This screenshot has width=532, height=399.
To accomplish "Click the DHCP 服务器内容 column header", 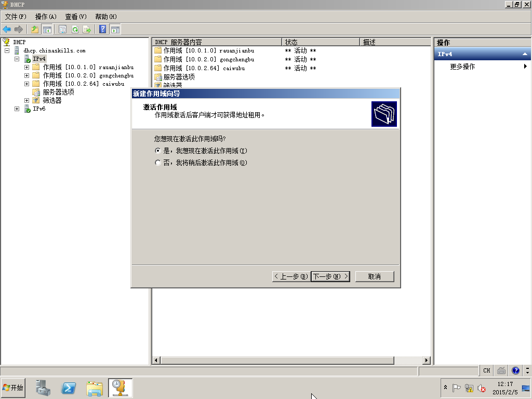I will [x=217, y=42].
